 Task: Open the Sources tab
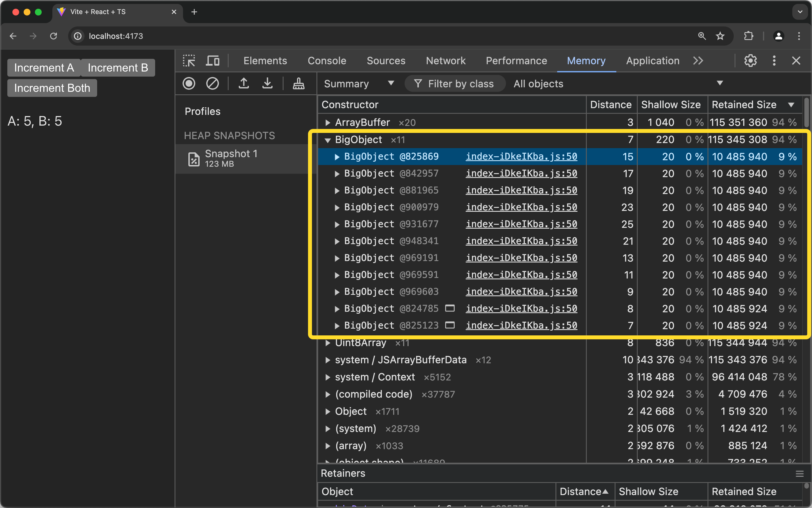tap(386, 61)
